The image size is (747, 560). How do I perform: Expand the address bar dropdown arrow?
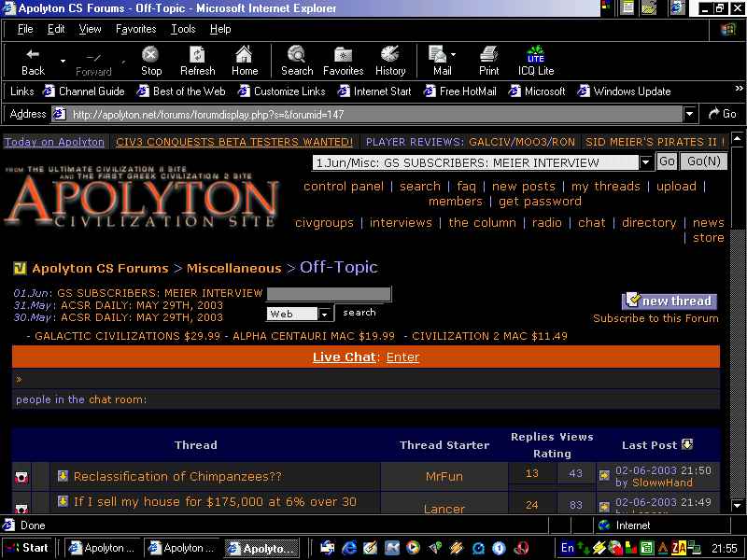click(689, 114)
